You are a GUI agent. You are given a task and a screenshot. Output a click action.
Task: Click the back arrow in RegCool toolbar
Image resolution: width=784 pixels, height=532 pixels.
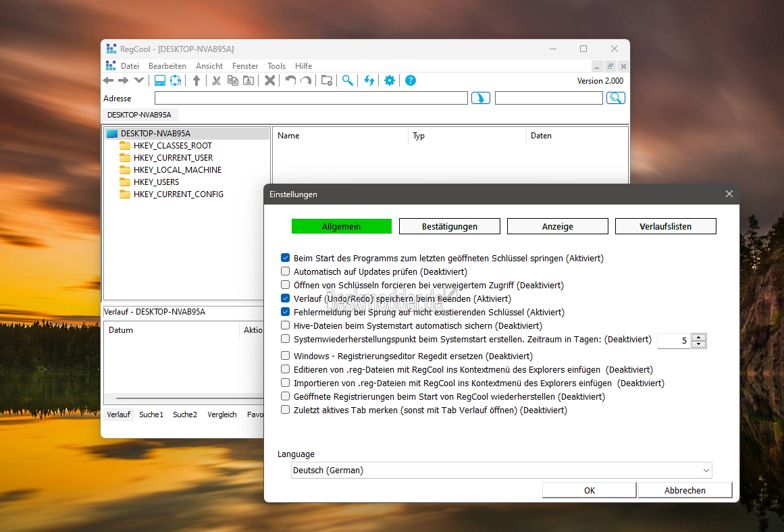[x=108, y=80]
